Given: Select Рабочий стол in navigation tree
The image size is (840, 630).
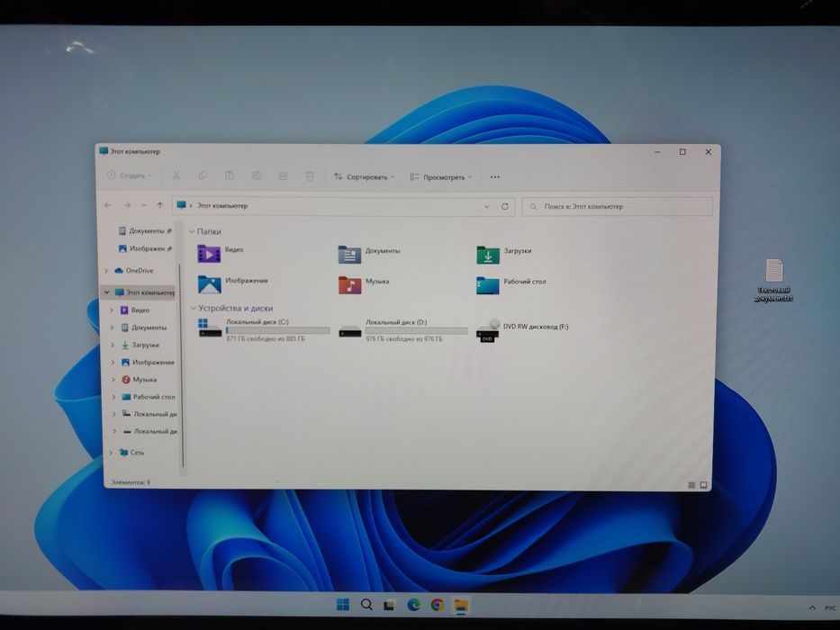Looking at the screenshot, I should click(x=149, y=397).
